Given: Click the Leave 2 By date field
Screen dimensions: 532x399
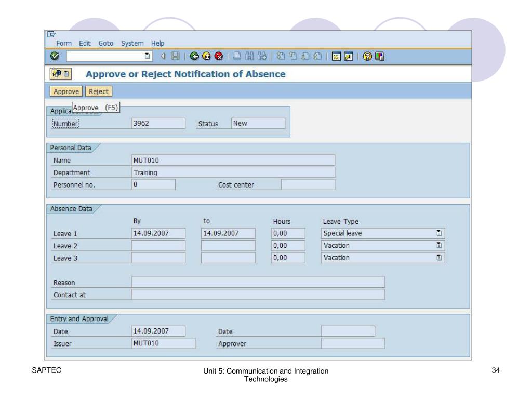Looking at the screenshot, I should [x=158, y=245].
